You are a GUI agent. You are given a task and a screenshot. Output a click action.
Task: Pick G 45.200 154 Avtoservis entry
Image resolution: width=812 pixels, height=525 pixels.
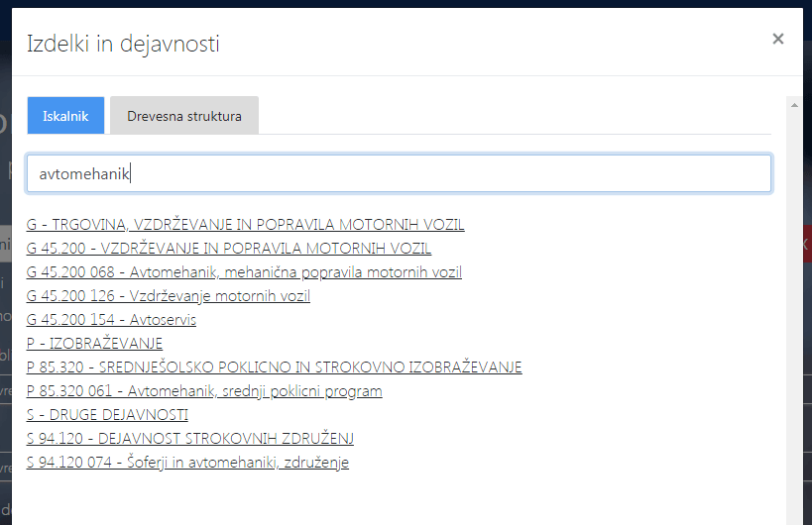111,320
